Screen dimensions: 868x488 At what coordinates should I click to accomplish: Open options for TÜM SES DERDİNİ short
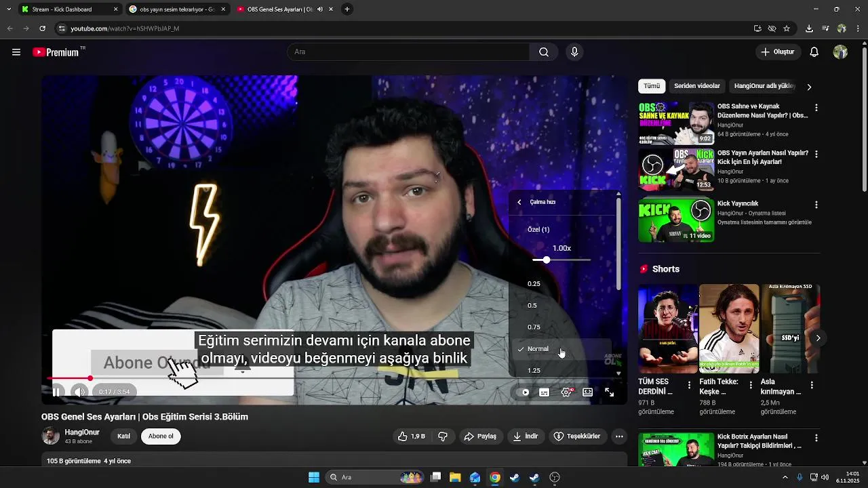(689, 385)
